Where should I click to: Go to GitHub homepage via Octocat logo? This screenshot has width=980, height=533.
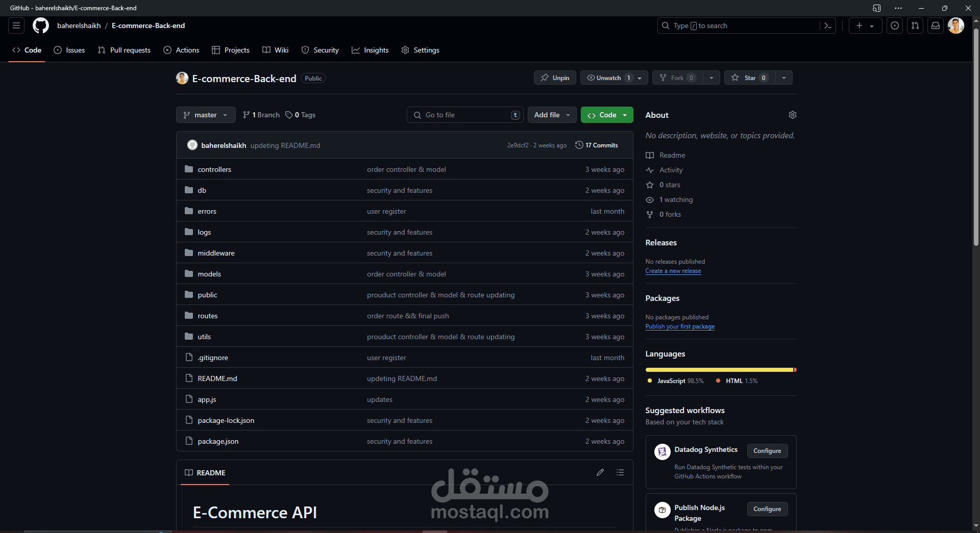(x=41, y=26)
